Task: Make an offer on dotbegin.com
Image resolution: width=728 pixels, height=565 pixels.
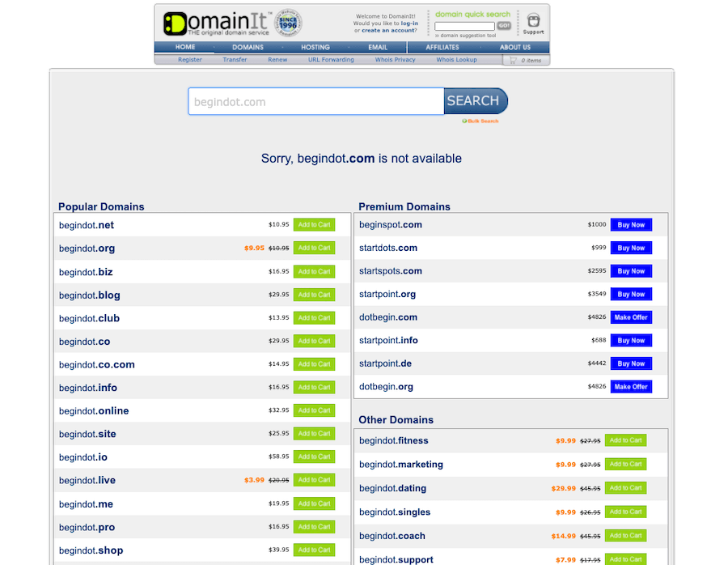Action: tap(631, 317)
